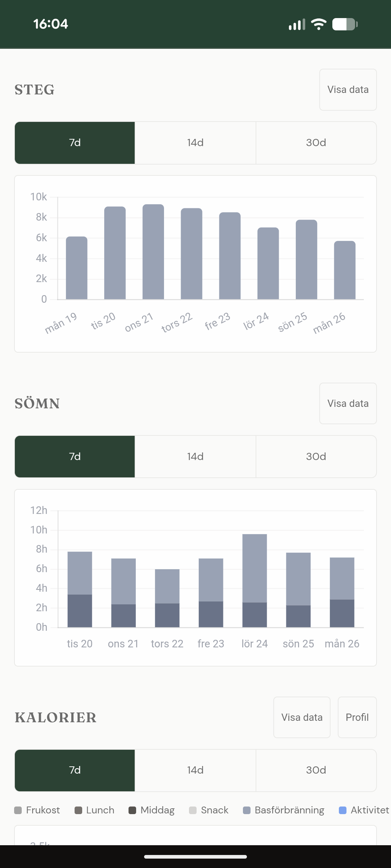Tap the lör 24 sleep bar
The height and width of the screenshot is (868, 391).
click(x=255, y=580)
